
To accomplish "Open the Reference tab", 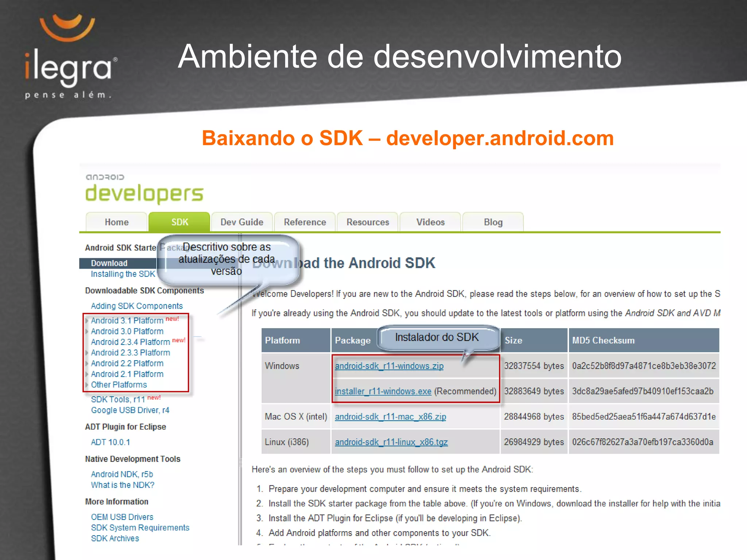I will point(305,222).
